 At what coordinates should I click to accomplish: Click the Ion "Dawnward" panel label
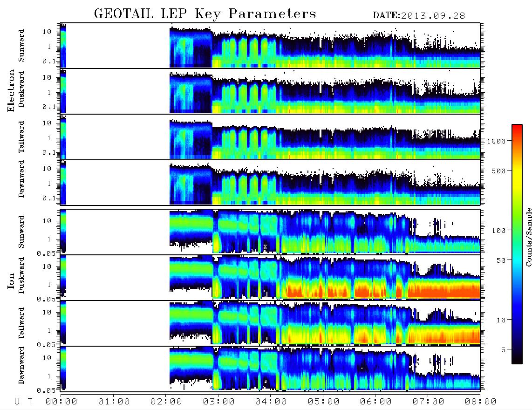21,365
